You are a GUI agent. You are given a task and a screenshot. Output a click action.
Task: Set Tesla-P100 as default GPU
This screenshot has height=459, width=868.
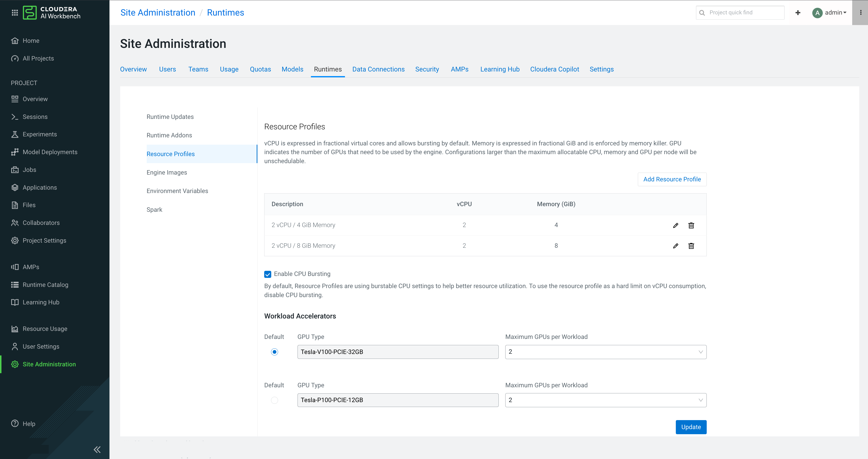(x=274, y=400)
